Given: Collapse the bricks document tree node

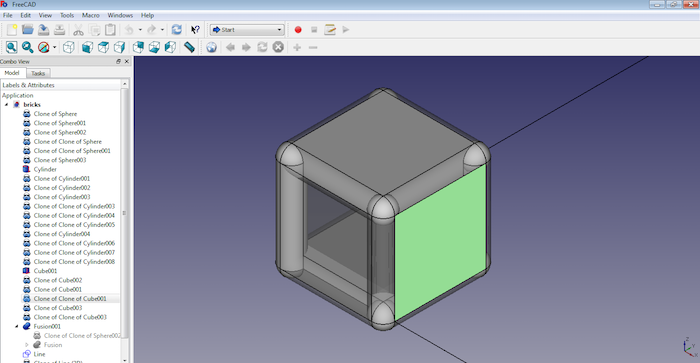Looking at the screenshot, I should tap(7, 104).
